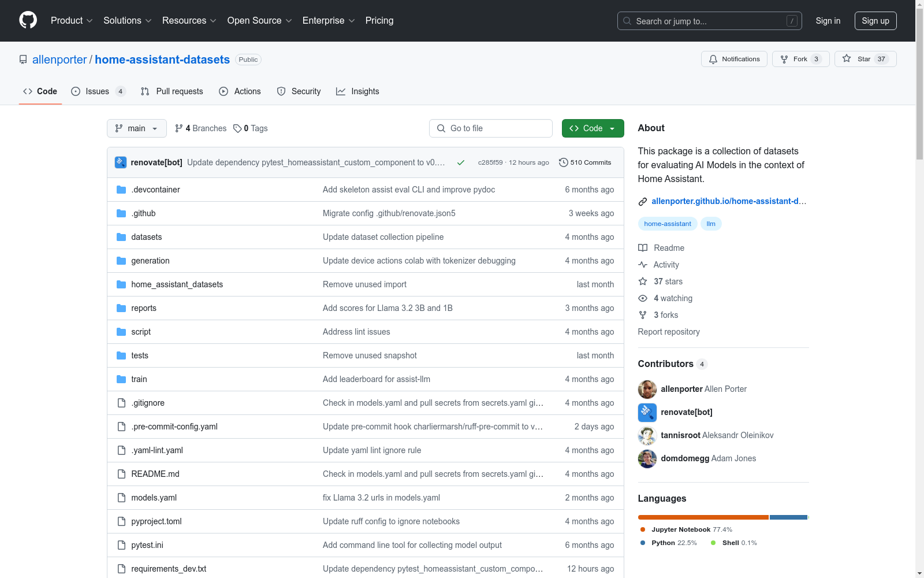Screen dimensions: 924x578
Task: Click the Report repository link
Action: coord(669,332)
